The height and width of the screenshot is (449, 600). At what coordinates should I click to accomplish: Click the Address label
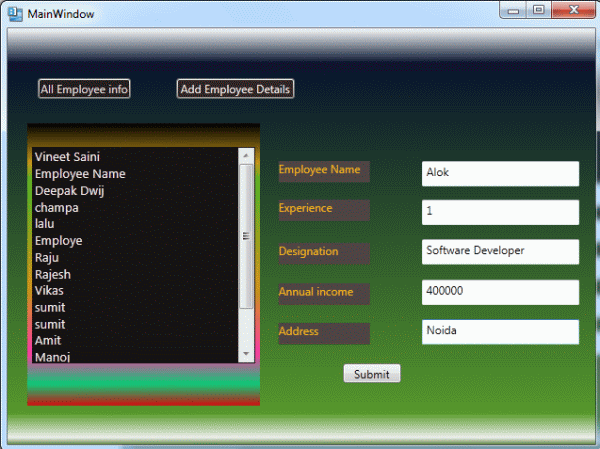click(324, 333)
